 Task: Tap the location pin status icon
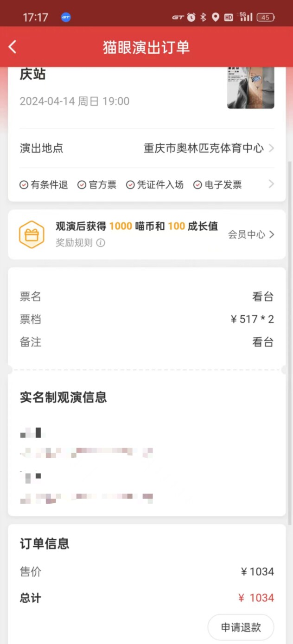pos(215,17)
